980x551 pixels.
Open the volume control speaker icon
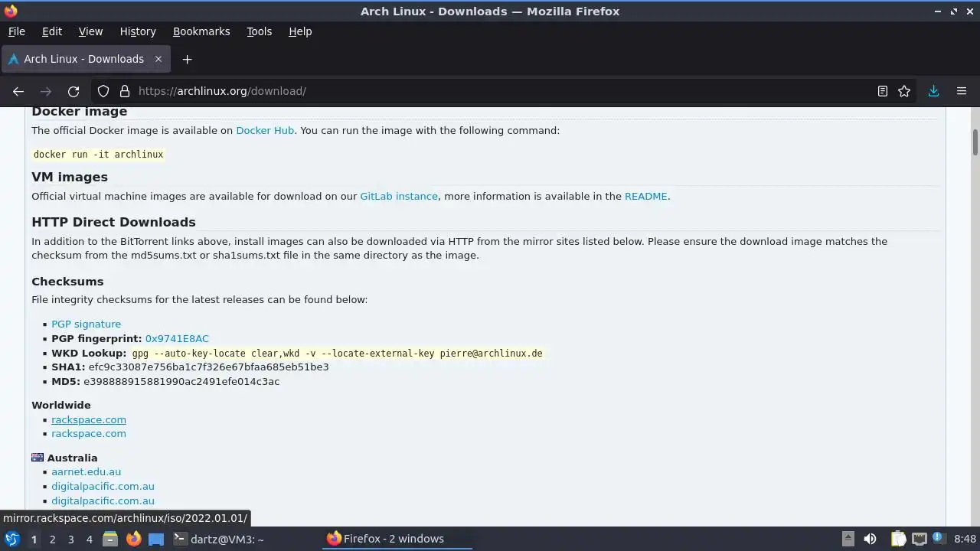tap(870, 539)
